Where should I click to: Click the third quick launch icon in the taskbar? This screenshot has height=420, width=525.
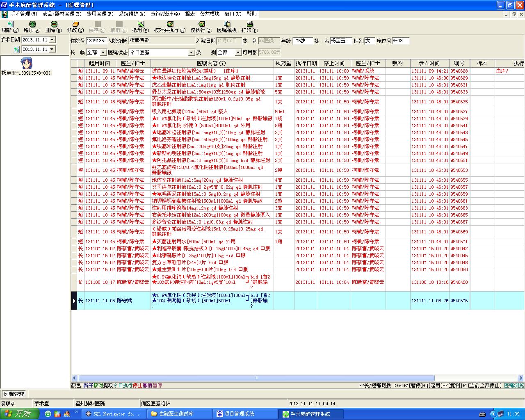tap(66, 414)
